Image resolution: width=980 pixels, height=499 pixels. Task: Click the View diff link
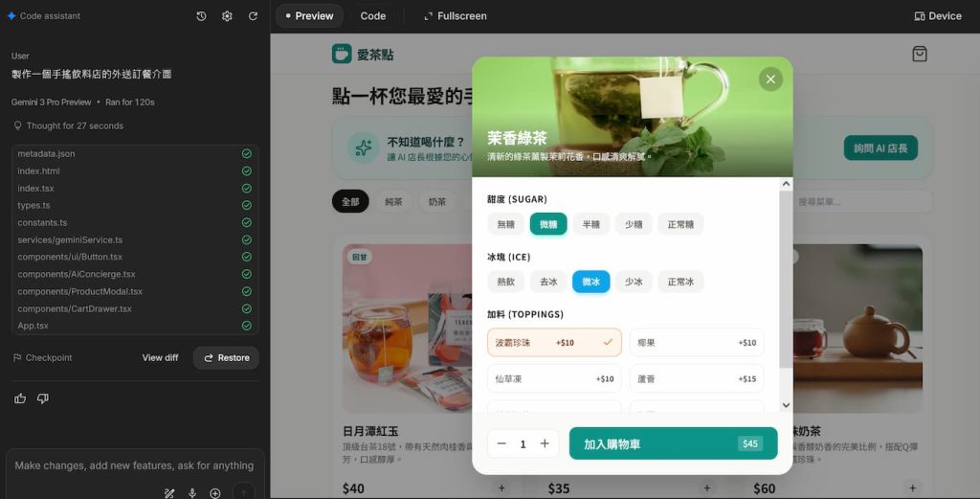click(160, 357)
